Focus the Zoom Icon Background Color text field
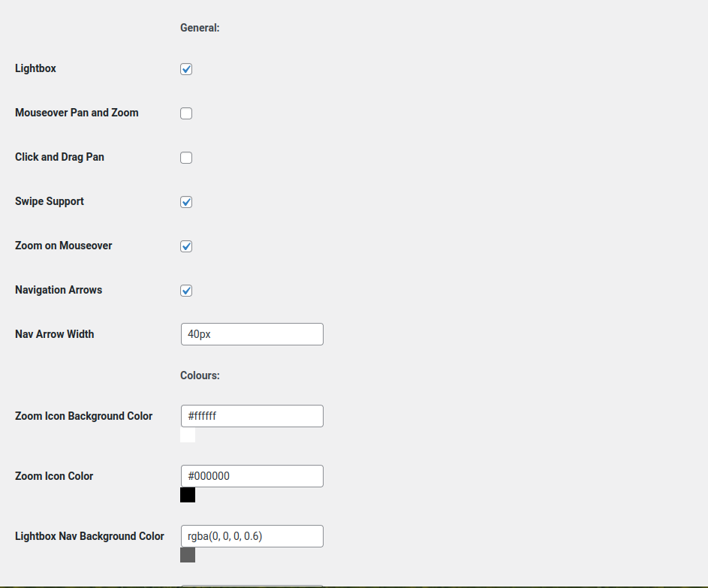708x588 pixels. point(252,416)
